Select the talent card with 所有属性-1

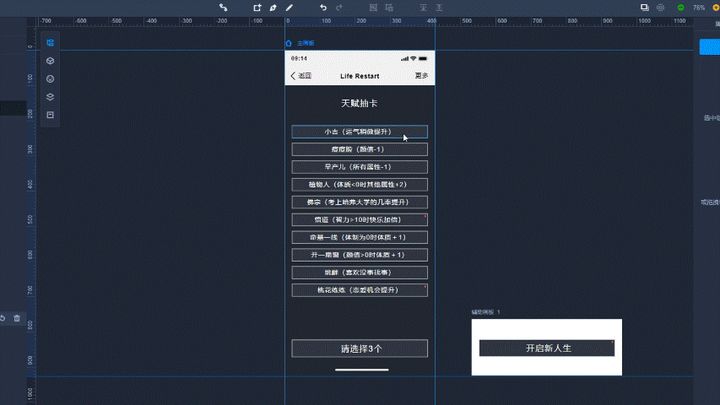(360, 167)
